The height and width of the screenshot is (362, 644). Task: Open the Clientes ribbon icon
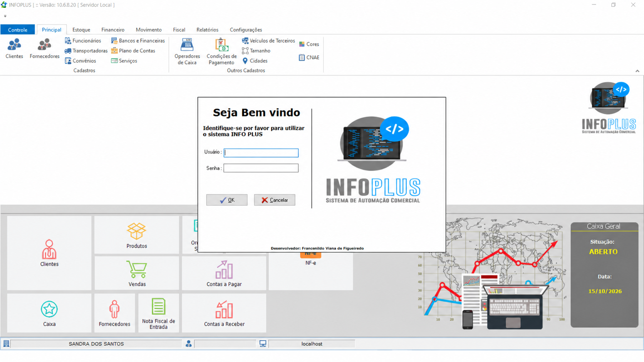14,48
